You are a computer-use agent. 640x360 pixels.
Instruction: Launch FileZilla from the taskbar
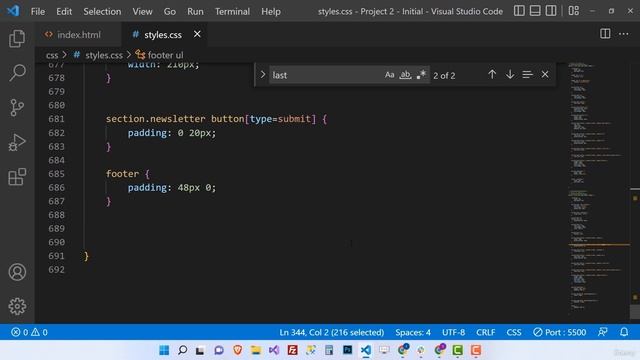(x=292, y=350)
